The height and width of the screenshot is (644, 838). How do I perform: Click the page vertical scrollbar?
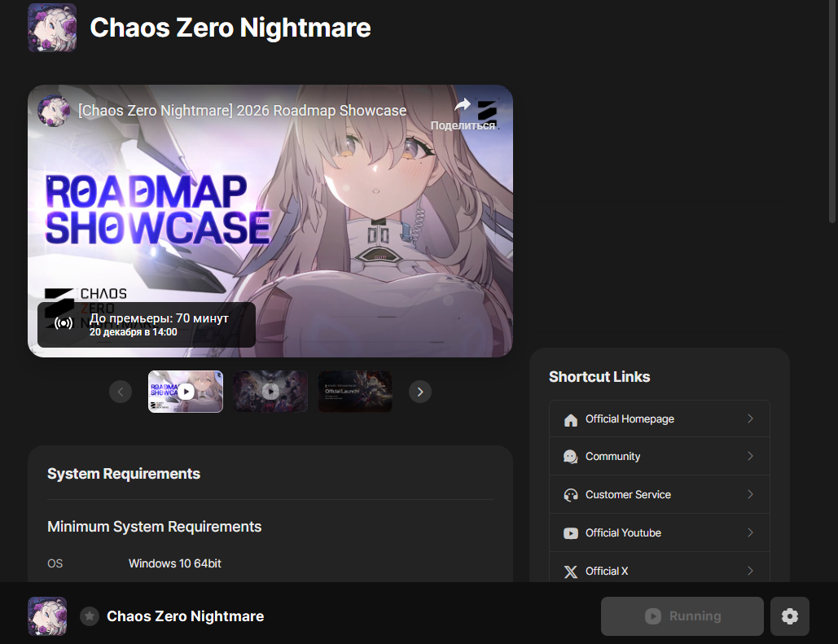[x=832, y=112]
